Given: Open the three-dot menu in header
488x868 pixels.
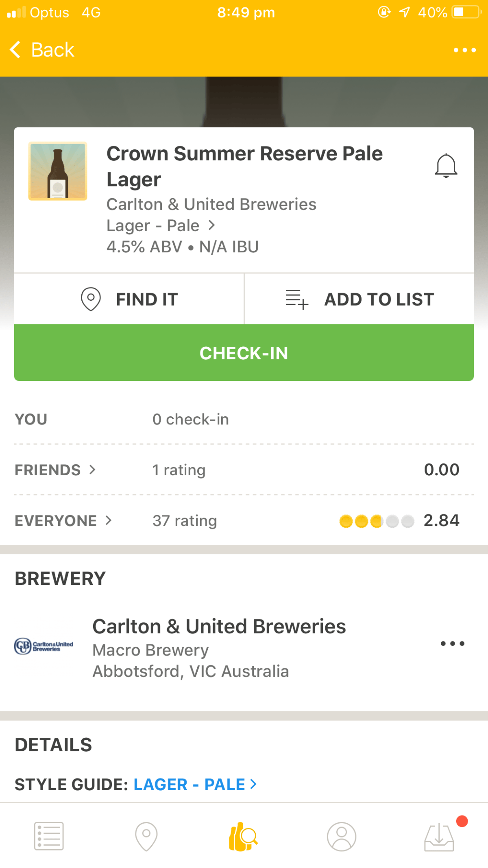Looking at the screenshot, I should [x=464, y=50].
